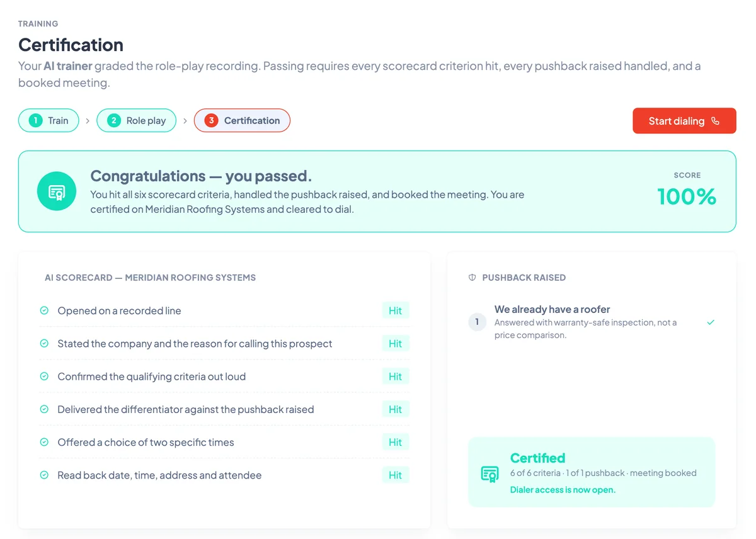Click the 'We already have a roofer' pushback title
Viewport: 756px width, 539px height.
click(553, 309)
